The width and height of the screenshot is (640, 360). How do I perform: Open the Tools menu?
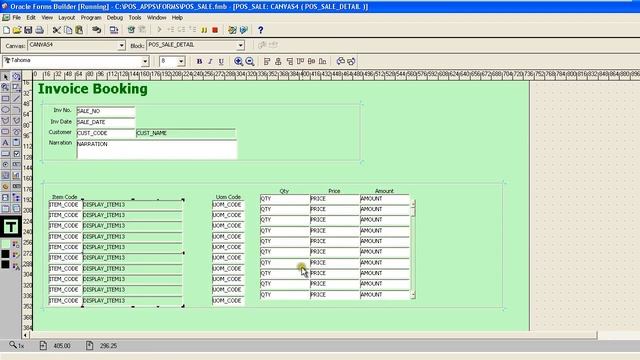(135, 18)
